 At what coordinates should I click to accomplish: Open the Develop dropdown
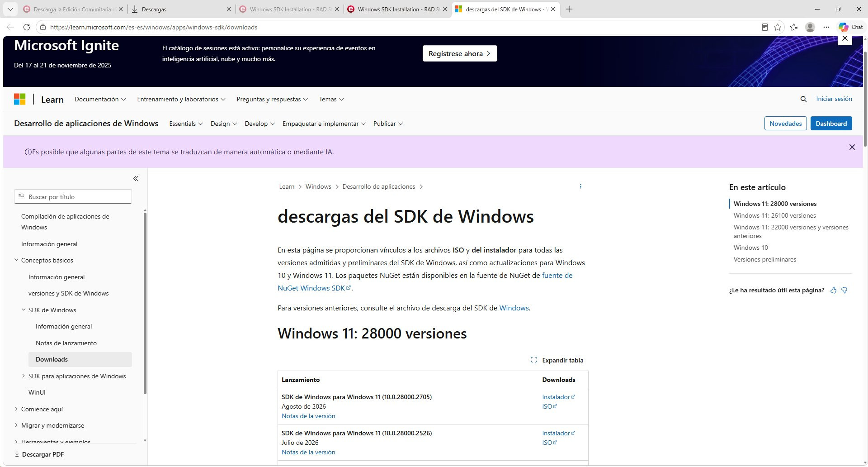coord(259,124)
